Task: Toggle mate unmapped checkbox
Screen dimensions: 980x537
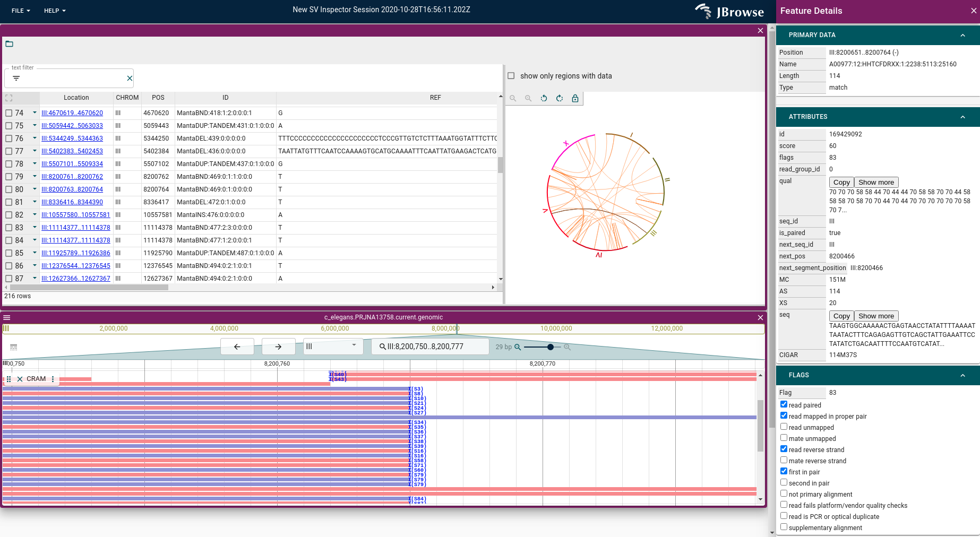Action: click(x=784, y=438)
